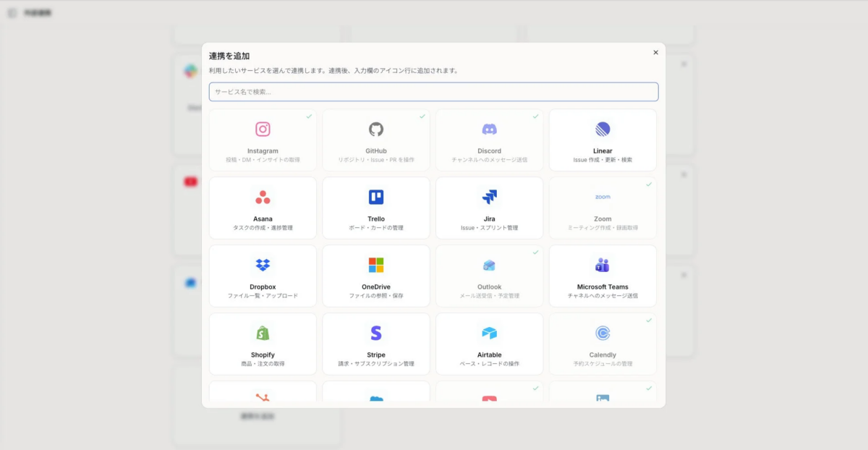Choose the Trello board icon

376,198
